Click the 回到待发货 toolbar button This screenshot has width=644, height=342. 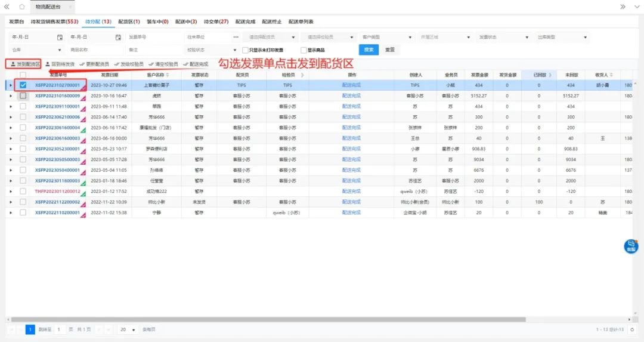[60, 64]
